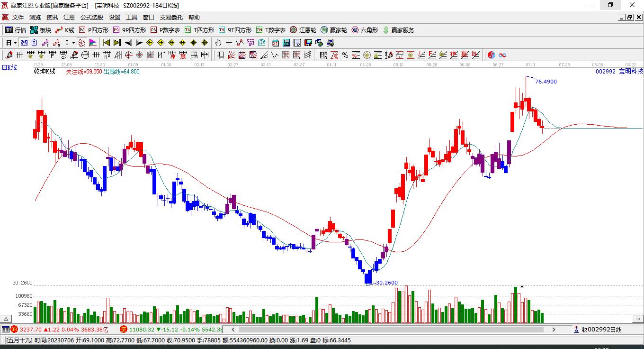The image size is (644, 349).
Task: Click the percent sign tool
Action: pos(345,55)
